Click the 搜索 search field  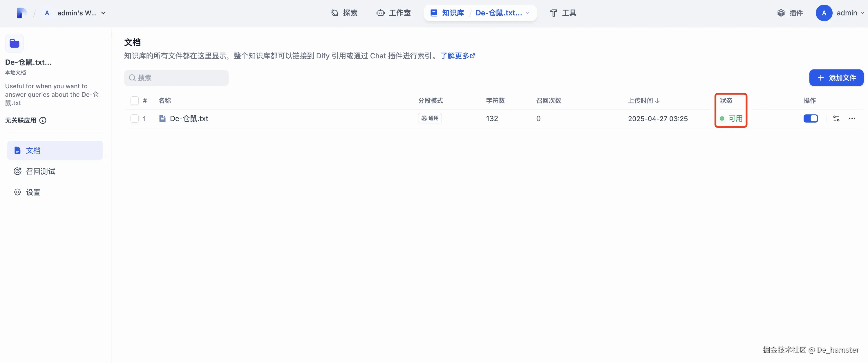[176, 78]
